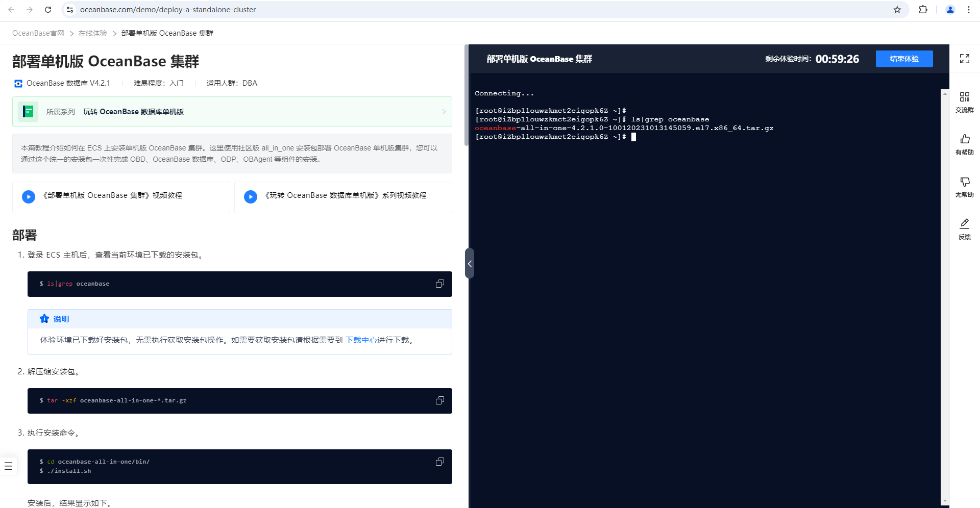Click the 部署单机版 OceanBase 集群 page title
This screenshot has height=508, width=980.
[x=106, y=61]
